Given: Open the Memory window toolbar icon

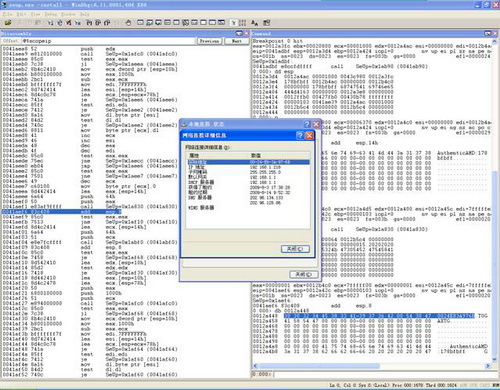Looking at the screenshot, I should (x=176, y=23).
